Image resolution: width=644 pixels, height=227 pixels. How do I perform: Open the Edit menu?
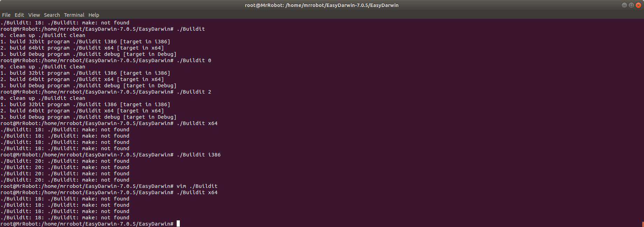tap(19, 15)
